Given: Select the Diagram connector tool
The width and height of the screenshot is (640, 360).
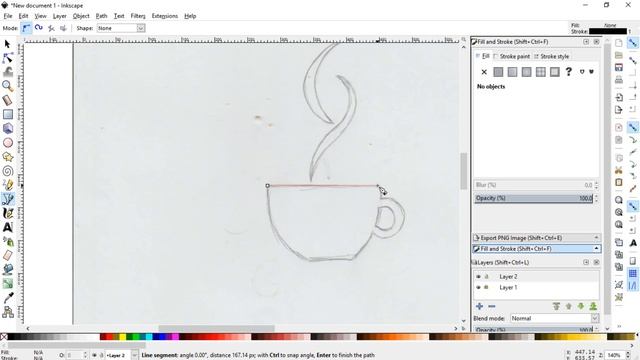Looking at the screenshot, I should coord(7,312).
